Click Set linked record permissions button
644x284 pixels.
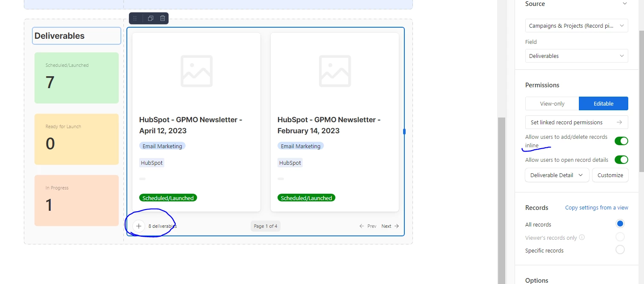(x=576, y=122)
